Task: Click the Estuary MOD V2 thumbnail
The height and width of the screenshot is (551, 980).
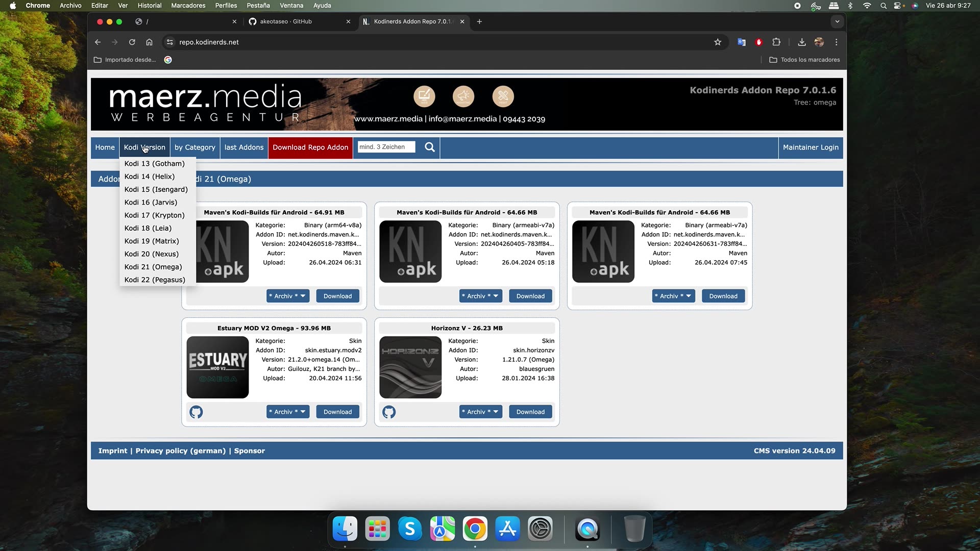Action: (217, 367)
